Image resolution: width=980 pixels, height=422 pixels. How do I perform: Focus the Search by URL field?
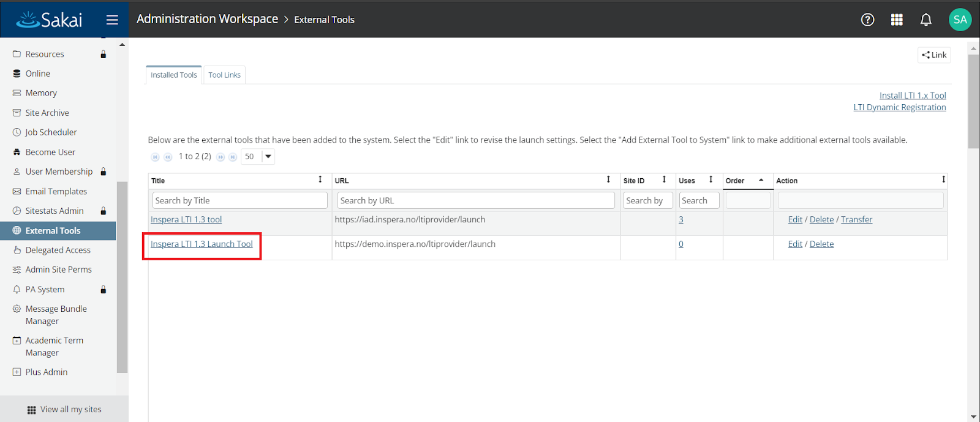pos(476,200)
